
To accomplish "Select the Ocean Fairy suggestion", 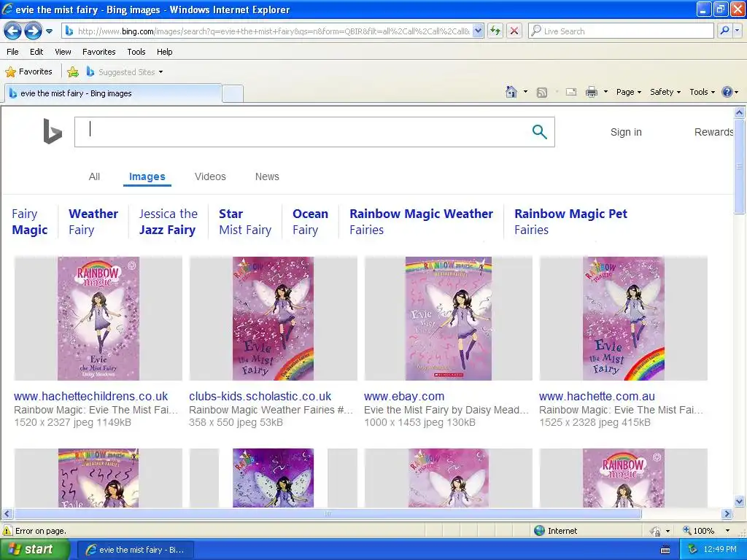I will click(x=310, y=222).
